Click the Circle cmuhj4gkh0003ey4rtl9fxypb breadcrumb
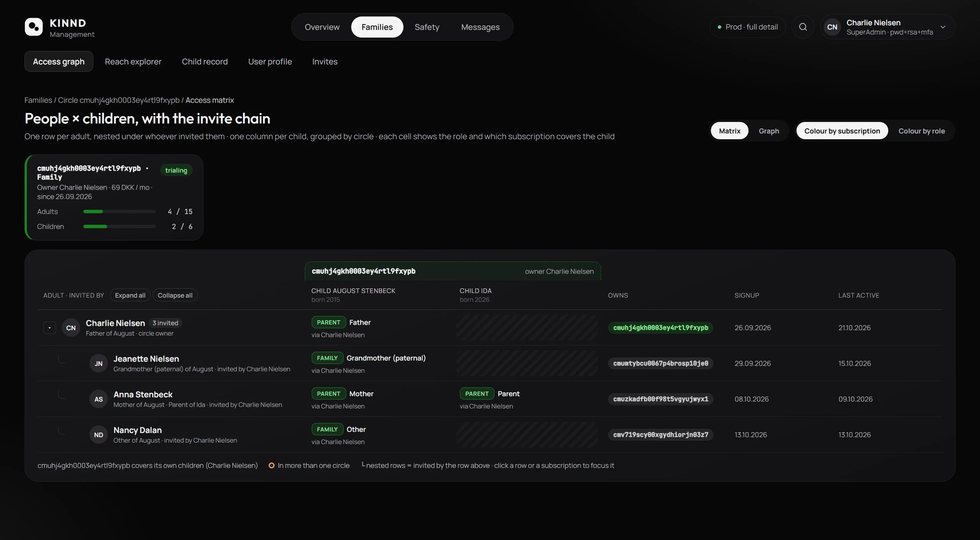The width and height of the screenshot is (980, 540). 119,100
